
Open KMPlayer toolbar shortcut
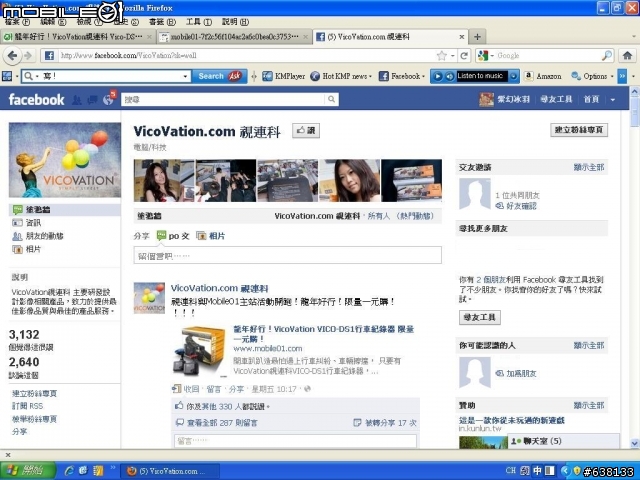coord(284,76)
